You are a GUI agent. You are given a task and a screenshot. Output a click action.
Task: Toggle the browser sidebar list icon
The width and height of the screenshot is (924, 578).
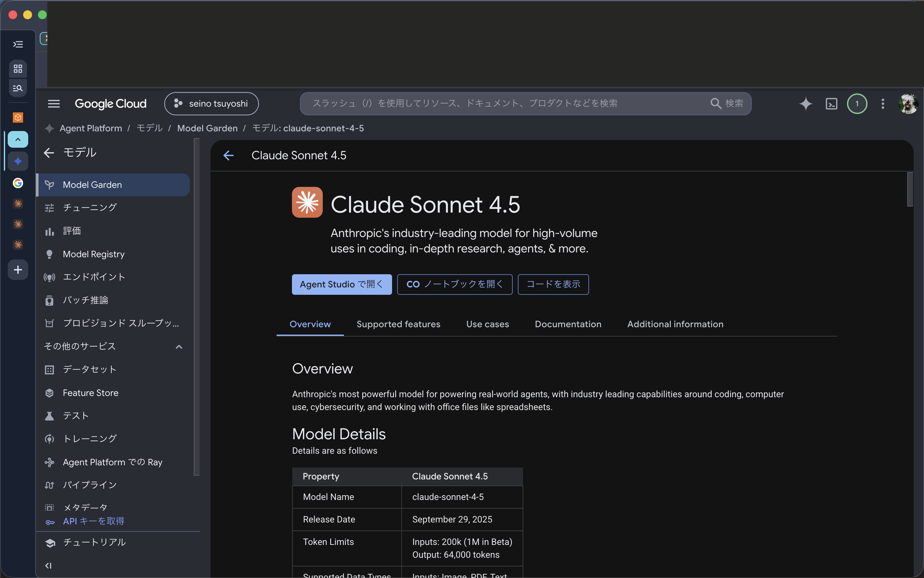(x=18, y=44)
